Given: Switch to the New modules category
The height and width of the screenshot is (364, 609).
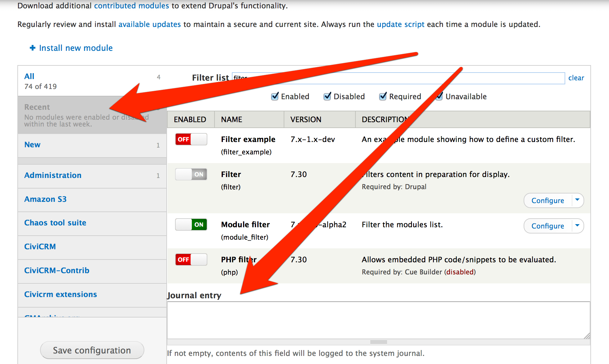Looking at the screenshot, I should tap(32, 144).
